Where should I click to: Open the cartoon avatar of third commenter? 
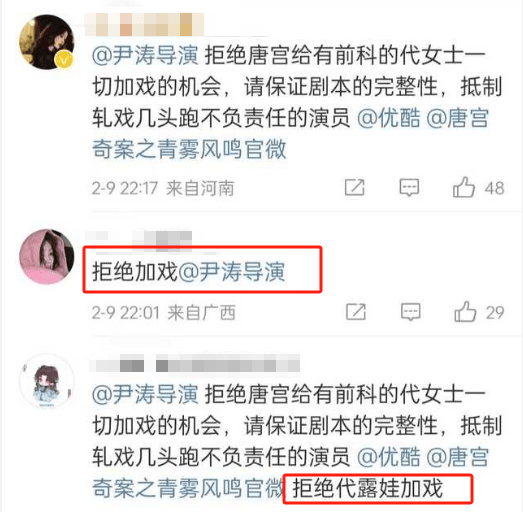tap(47, 382)
